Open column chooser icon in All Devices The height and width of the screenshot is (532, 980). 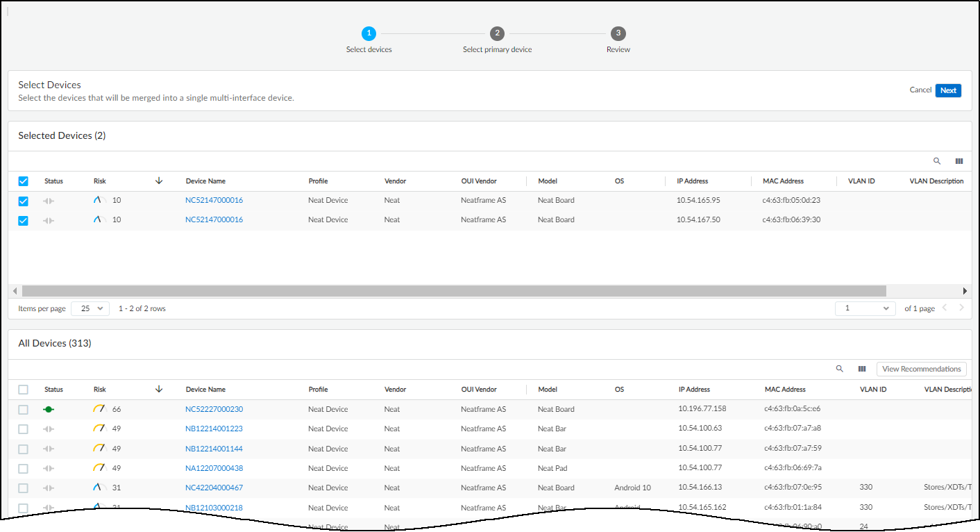862,369
